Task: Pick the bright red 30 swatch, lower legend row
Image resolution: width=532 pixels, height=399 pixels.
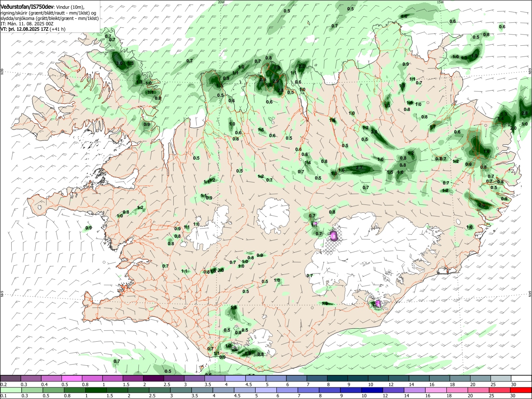Action: point(521,390)
